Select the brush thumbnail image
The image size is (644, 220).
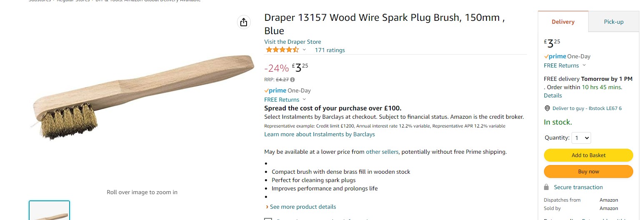49,211
